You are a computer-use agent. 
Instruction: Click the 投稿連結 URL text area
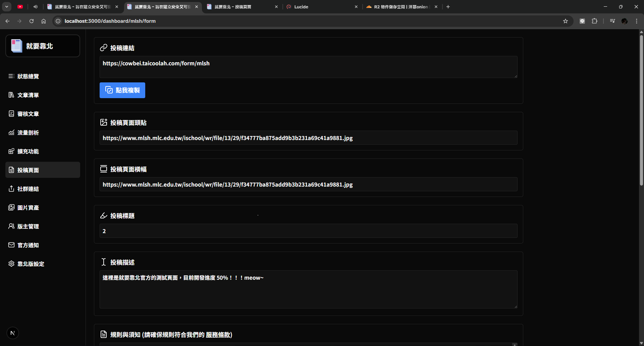[x=308, y=67]
